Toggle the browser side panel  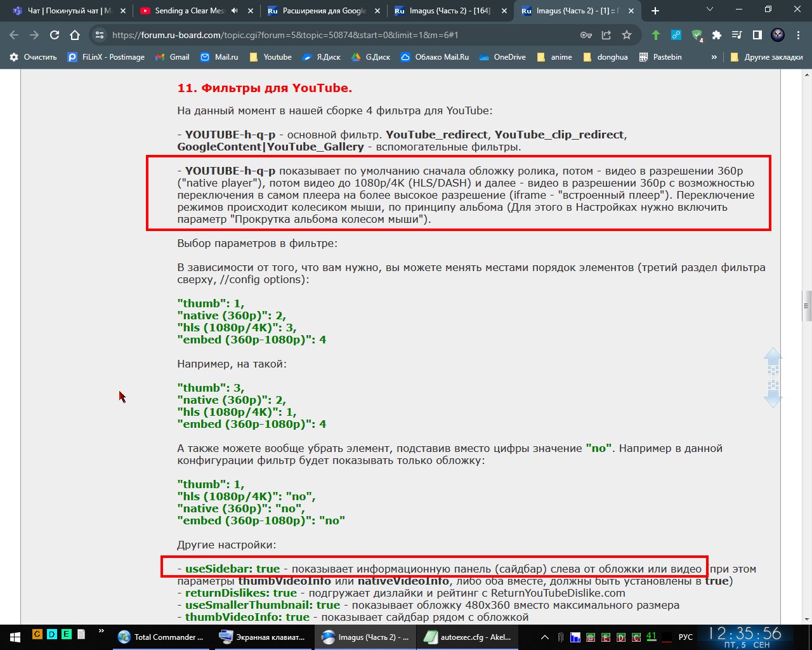[757, 35]
